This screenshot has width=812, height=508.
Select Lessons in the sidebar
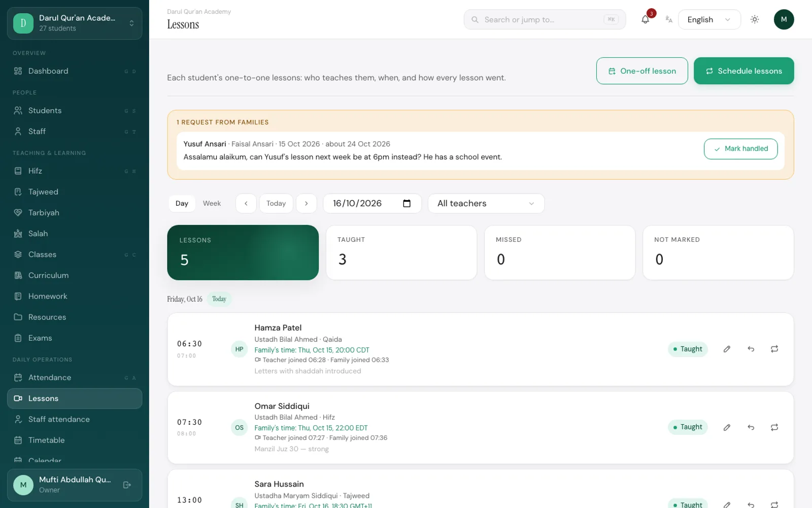[x=75, y=398]
